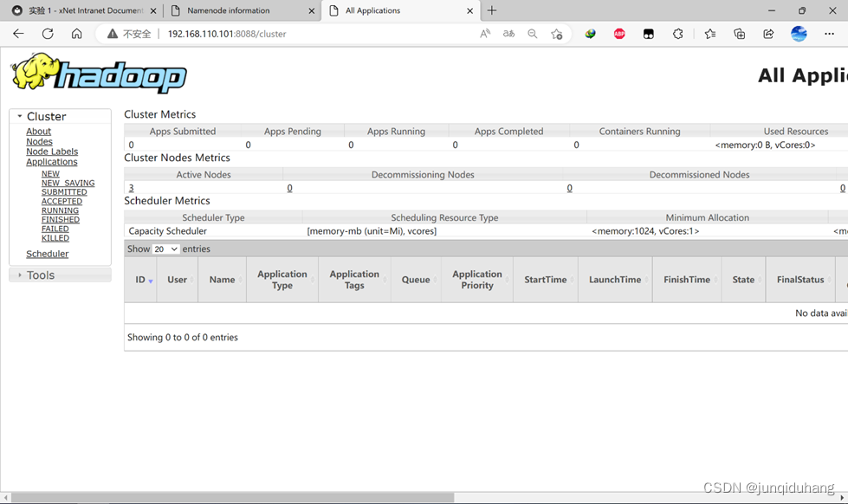Sort the table by FinishTime column
The width and height of the screenshot is (848, 504).
click(687, 280)
